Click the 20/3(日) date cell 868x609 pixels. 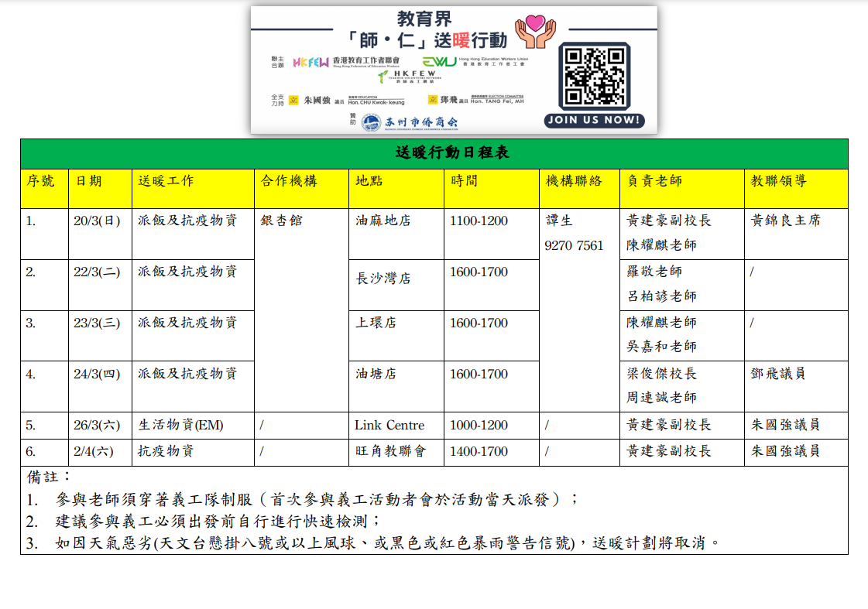[x=98, y=221]
